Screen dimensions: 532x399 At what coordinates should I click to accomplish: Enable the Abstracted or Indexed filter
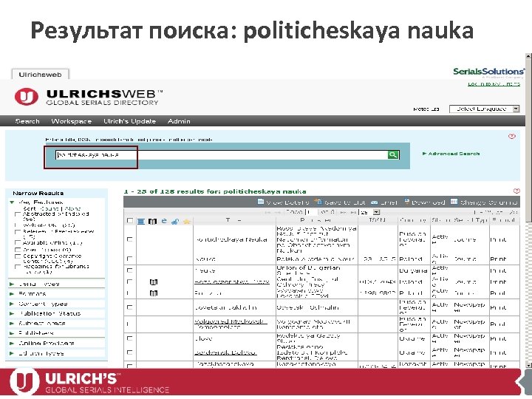(x=18, y=214)
